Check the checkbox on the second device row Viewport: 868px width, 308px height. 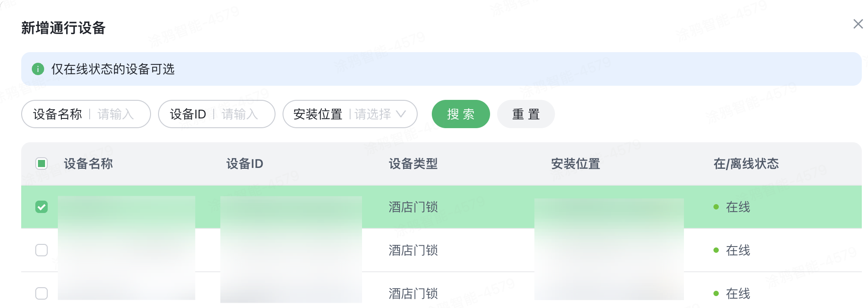pyautogui.click(x=42, y=250)
